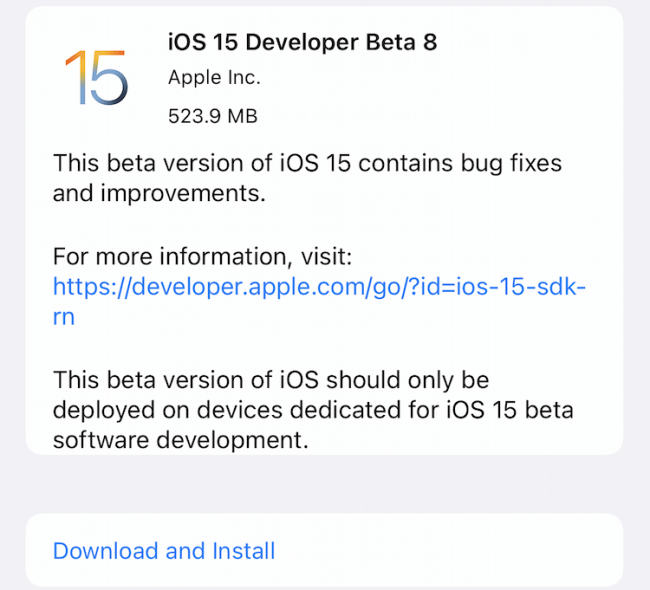This screenshot has height=590, width=650.
Task: Open the developer.apple.com release notes link
Action: tap(318, 288)
